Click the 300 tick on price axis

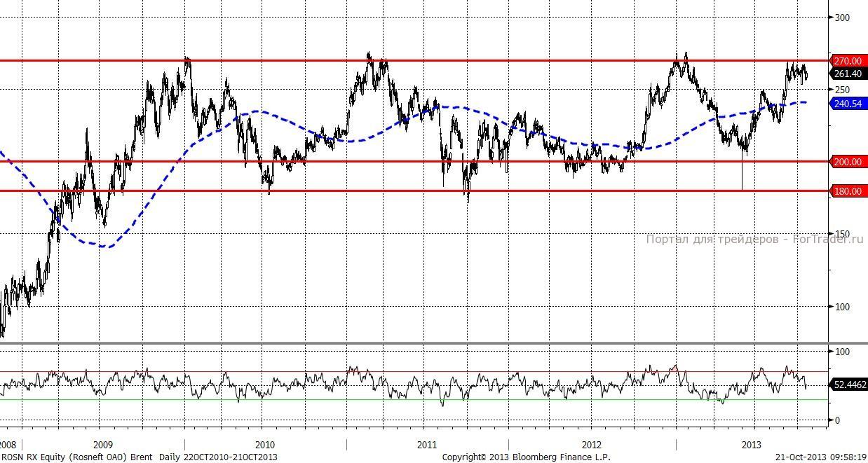(x=841, y=18)
